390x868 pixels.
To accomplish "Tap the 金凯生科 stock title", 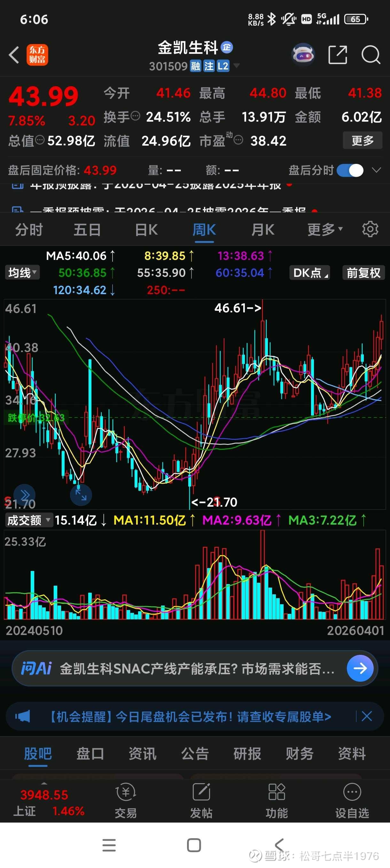I will point(188,47).
